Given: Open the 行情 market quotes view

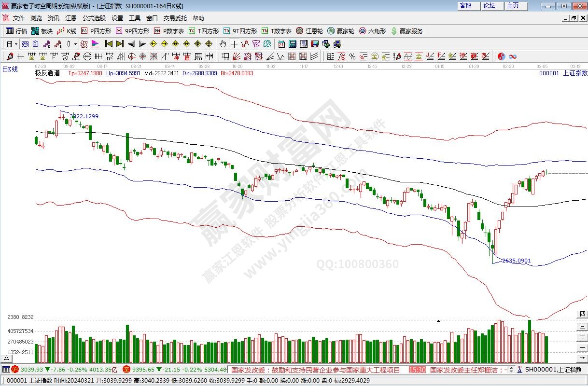Looking at the screenshot, I should tap(16, 31).
